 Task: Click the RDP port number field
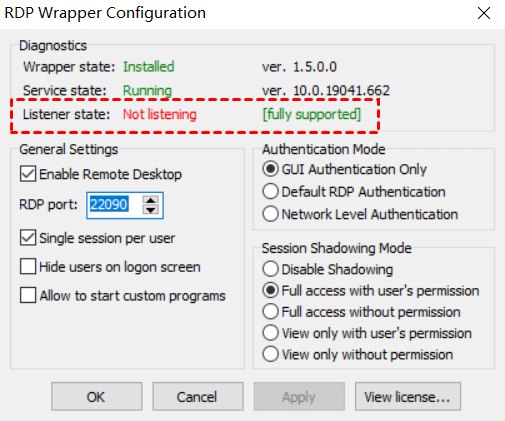coord(114,205)
